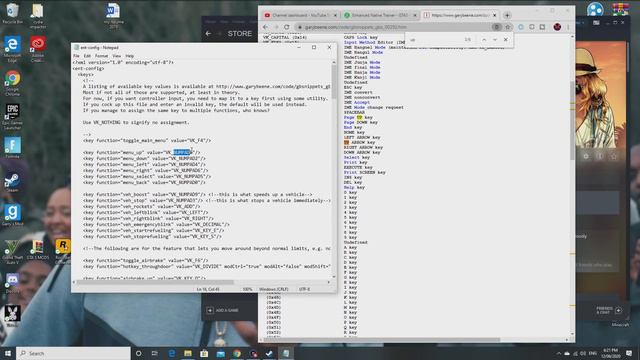This screenshot has height=360, width=640.
Task: Open Notepad's Format menu
Action: pos(101,56)
